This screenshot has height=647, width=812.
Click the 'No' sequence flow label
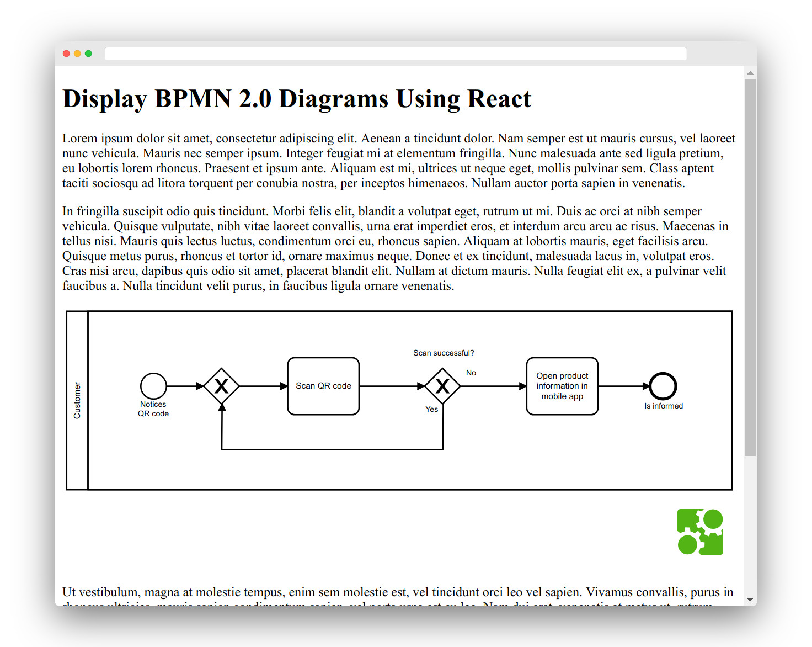tap(471, 373)
